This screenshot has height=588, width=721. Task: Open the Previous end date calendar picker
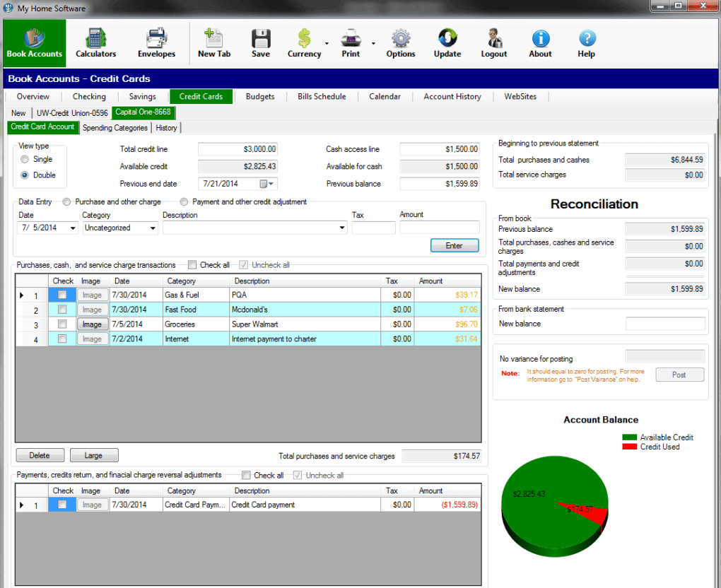point(265,184)
